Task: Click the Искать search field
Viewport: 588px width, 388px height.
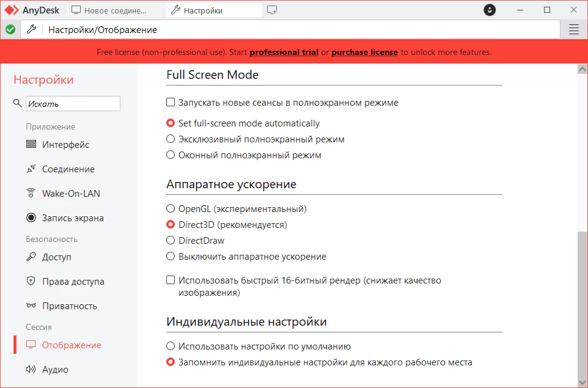Action: pos(73,103)
